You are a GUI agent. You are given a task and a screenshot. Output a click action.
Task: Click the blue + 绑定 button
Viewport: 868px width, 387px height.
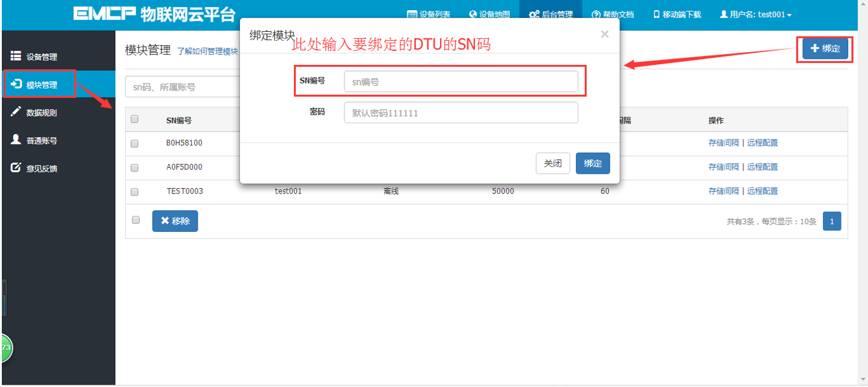[825, 49]
